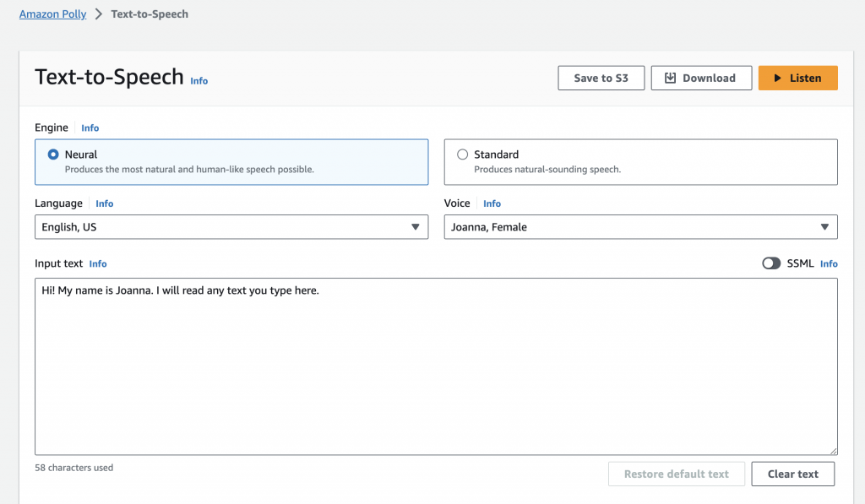Open Info link next to Text-to-Speech heading
The width and height of the screenshot is (865, 504).
199,81
